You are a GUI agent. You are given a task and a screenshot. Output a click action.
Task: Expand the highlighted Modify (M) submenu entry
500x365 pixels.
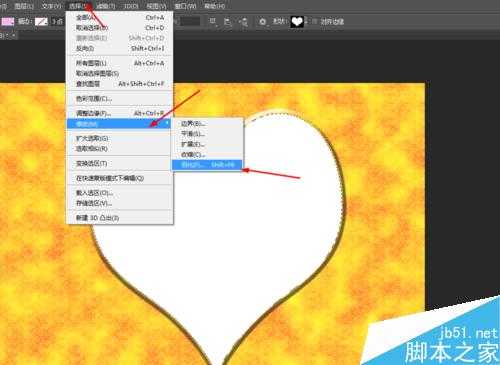120,124
